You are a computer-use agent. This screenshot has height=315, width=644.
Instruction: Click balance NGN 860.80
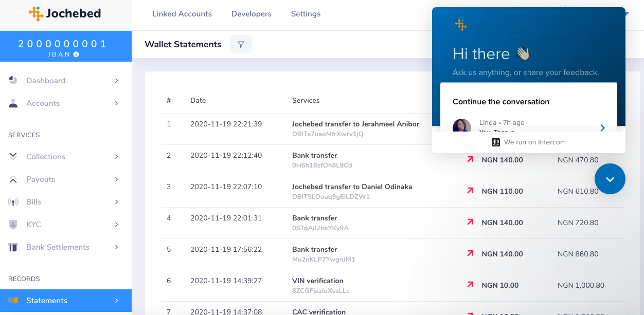(578, 254)
